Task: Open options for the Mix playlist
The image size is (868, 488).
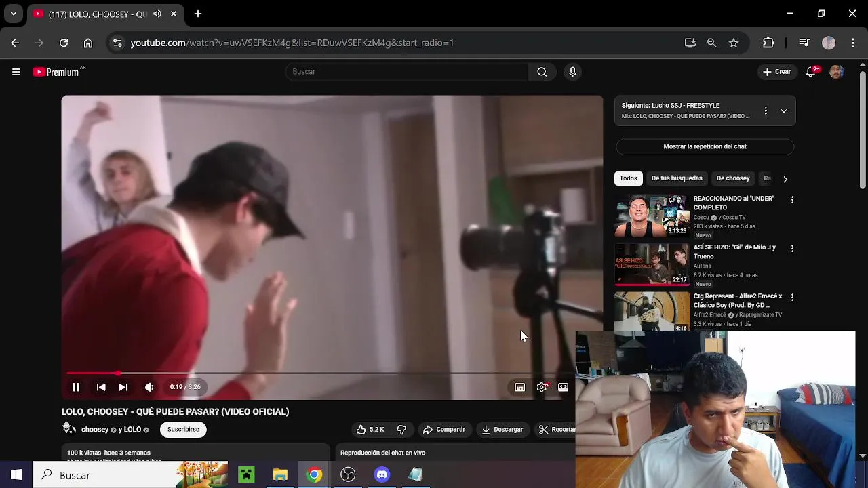Action: [x=766, y=110]
